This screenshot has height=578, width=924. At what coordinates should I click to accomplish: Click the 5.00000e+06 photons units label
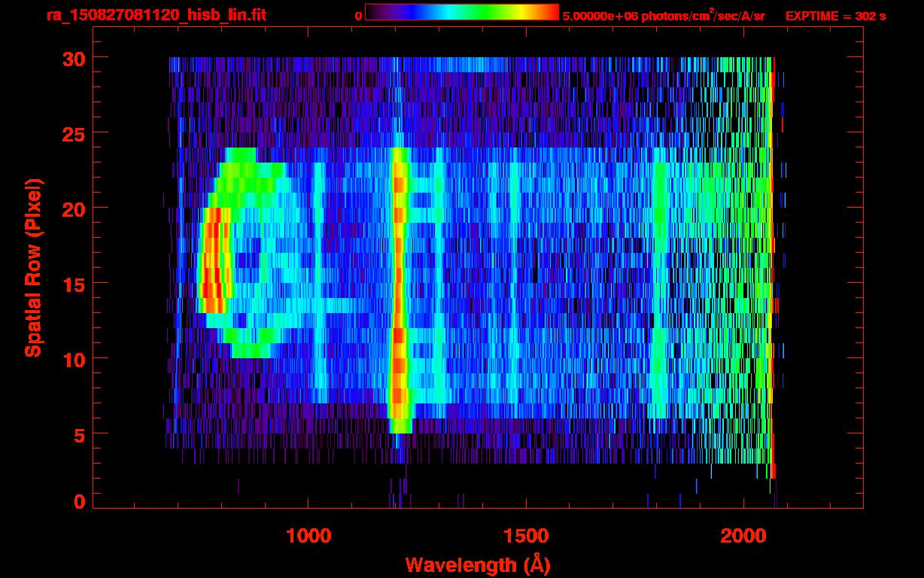(664, 16)
